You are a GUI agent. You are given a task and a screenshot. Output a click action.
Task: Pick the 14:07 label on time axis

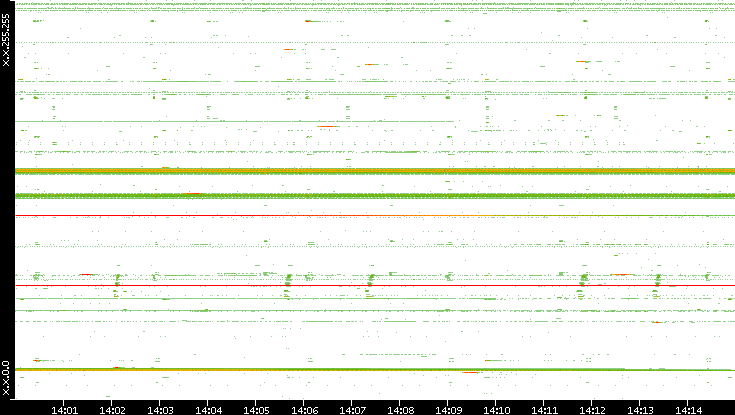click(352, 411)
